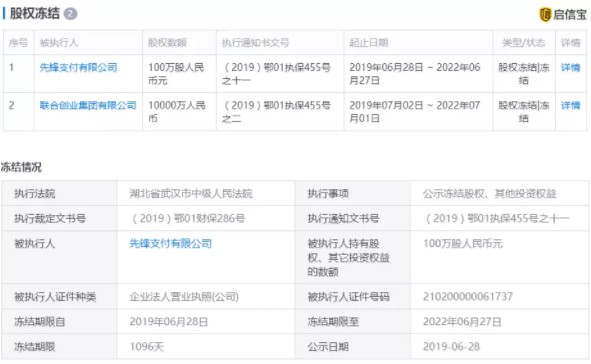This screenshot has width=591, height=364.
Task: Select the 冻结期限至 value 2022年06月27日
Action: [x=462, y=322]
